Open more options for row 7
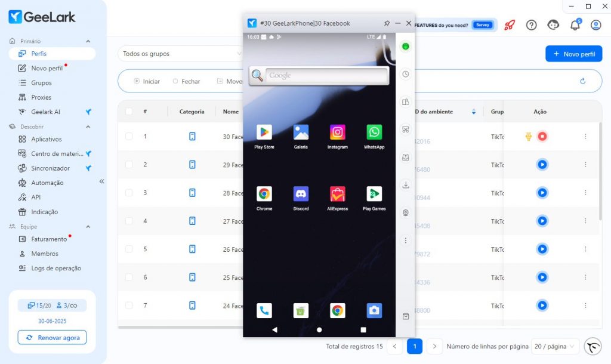 click(x=585, y=306)
